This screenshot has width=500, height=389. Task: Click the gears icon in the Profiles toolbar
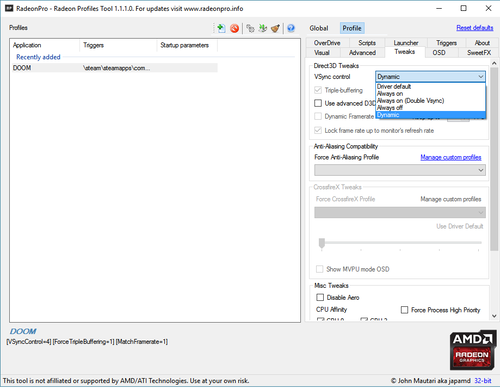pyautogui.click(x=250, y=28)
